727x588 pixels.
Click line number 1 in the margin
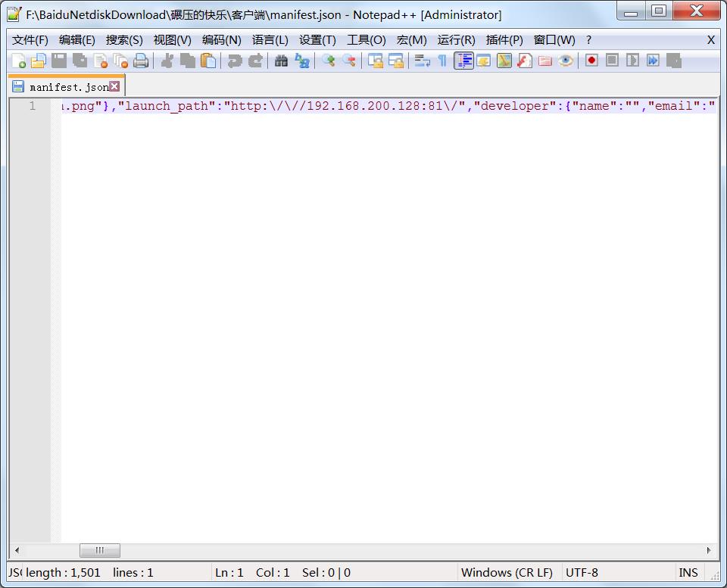33,106
